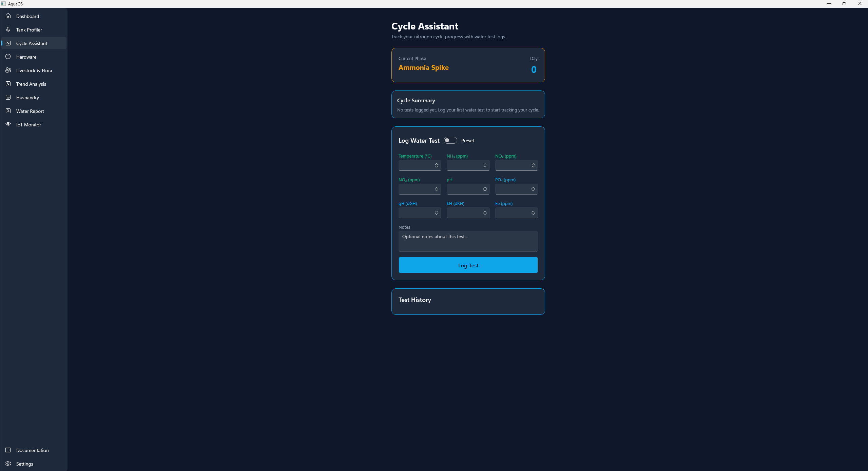Click the IoT Monitor wifi icon
The width and height of the screenshot is (868, 471).
(x=8, y=124)
